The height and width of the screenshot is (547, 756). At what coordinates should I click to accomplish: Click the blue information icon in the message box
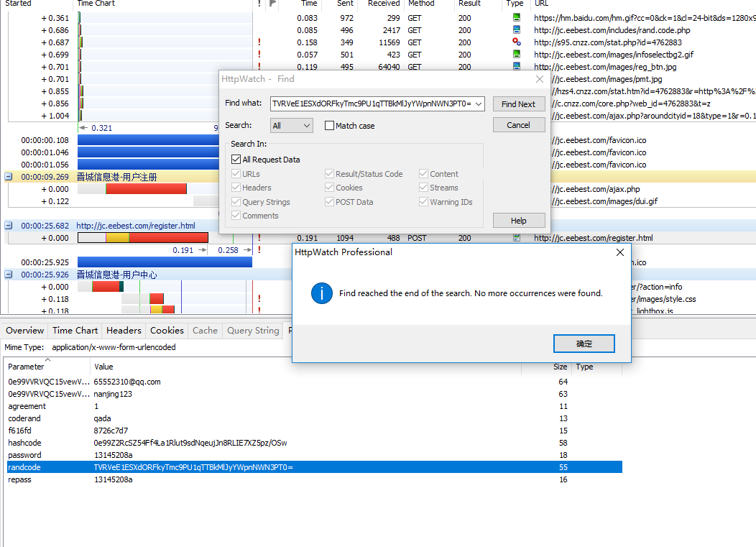[x=321, y=293]
